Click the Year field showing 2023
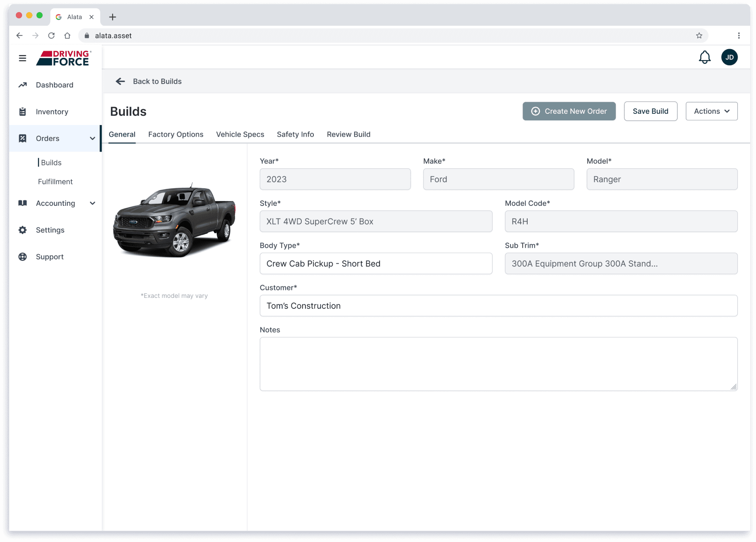The width and height of the screenshot is (756, 542). 335,179
